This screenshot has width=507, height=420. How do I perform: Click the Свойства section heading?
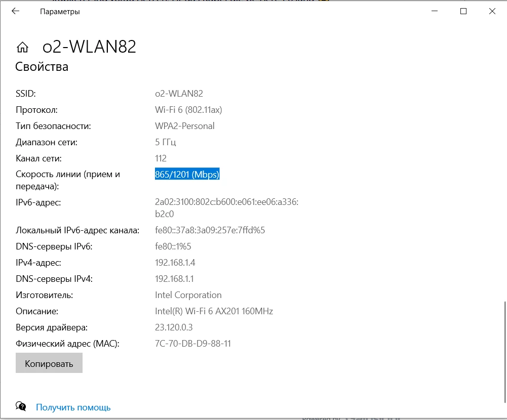pos(42,66)
